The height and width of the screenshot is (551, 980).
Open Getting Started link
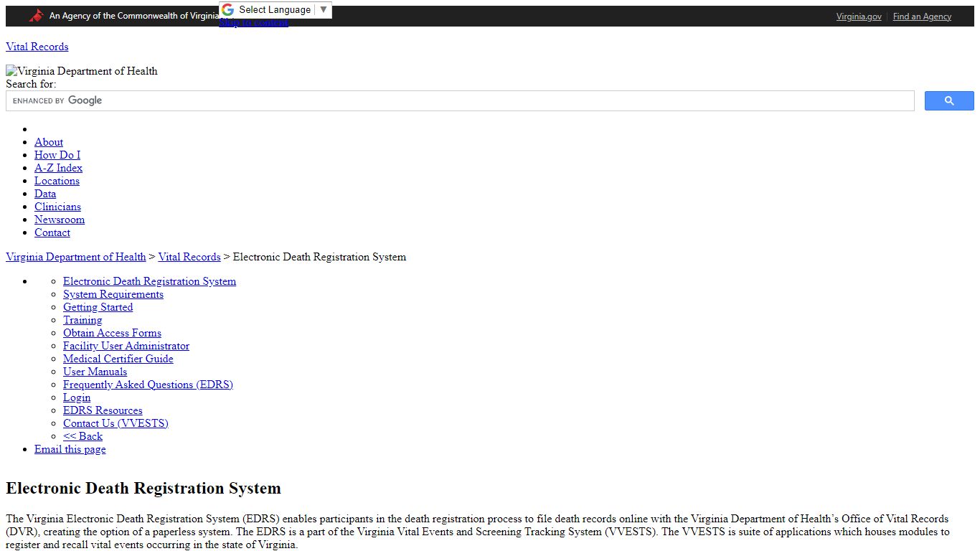tap(98, 307)
